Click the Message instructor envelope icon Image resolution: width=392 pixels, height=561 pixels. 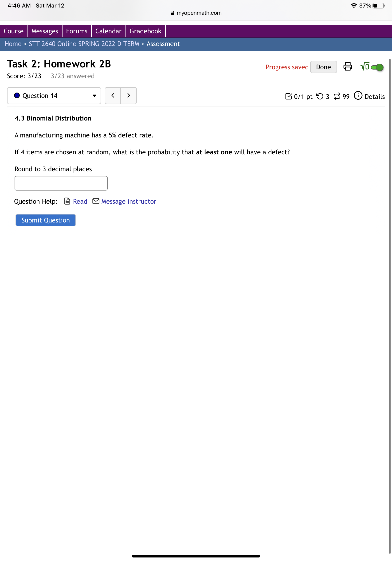(96, 201)
